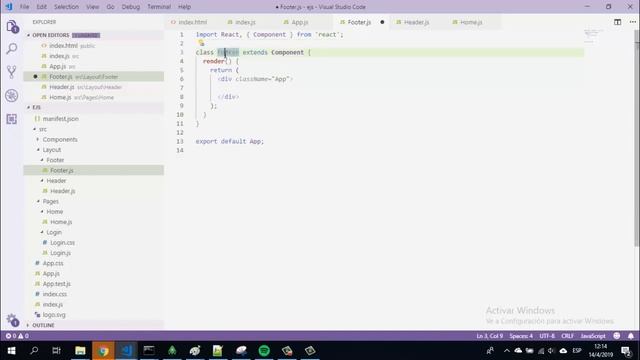Open Login.js in the file tree

coord(60,253)
